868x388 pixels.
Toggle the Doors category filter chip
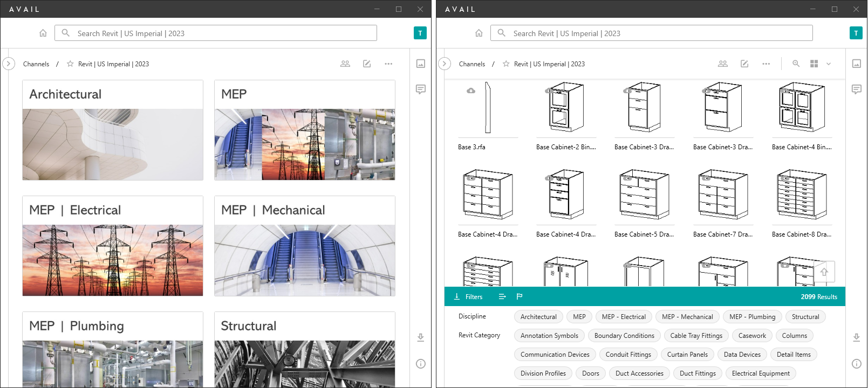tap(590, 373)
